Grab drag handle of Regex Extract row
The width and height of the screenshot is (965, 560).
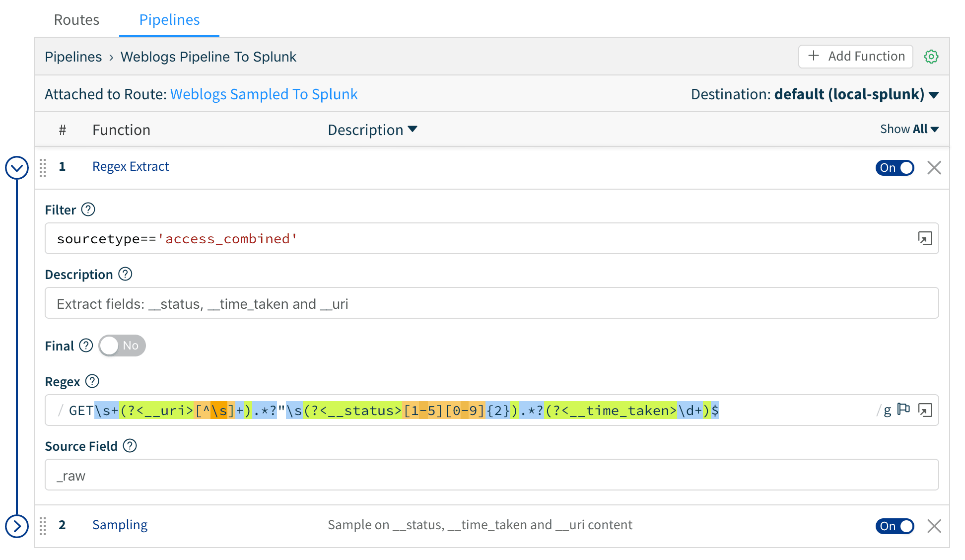[43, 168]
